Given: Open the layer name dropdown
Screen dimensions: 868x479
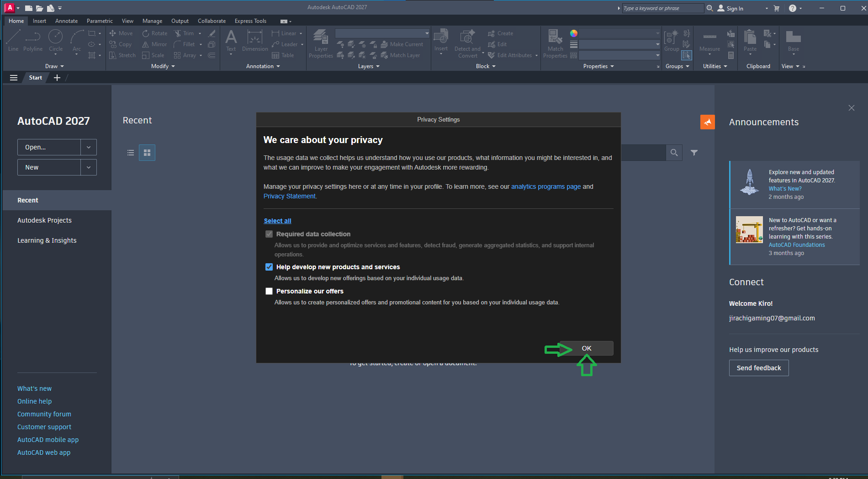Looking at the screenshot, I should click(382, 33).
